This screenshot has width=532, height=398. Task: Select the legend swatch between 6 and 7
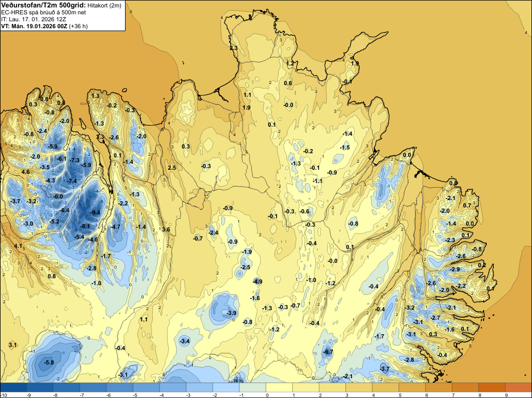coord(439,387)
